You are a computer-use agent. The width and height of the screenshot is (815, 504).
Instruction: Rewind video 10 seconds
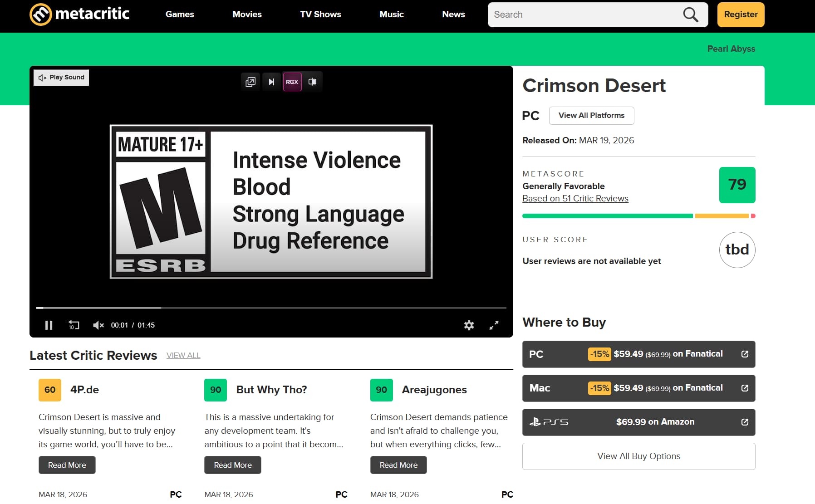click(74, 325)
